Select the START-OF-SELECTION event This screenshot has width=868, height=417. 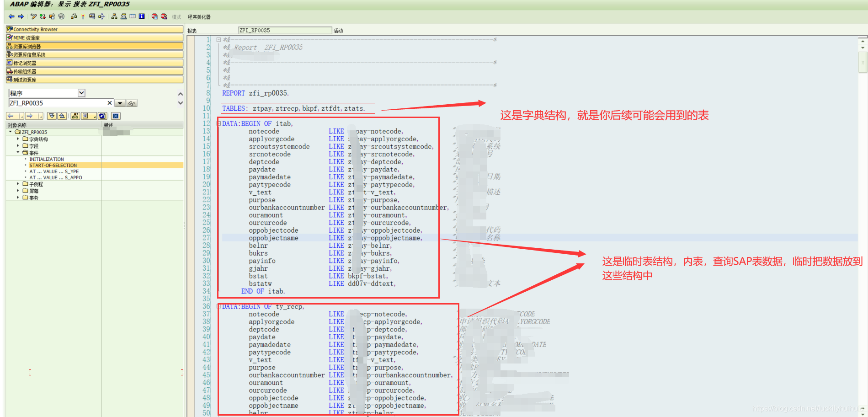[53, 165]
